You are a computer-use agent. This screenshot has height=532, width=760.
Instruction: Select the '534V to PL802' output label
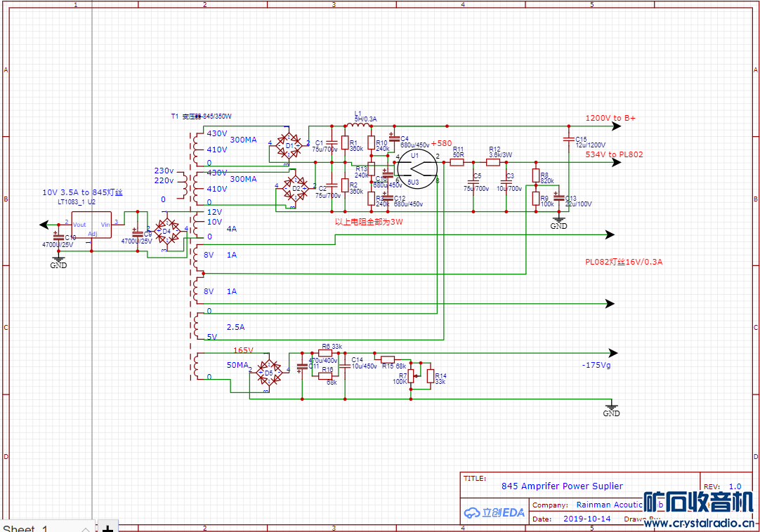click(614, 154)
